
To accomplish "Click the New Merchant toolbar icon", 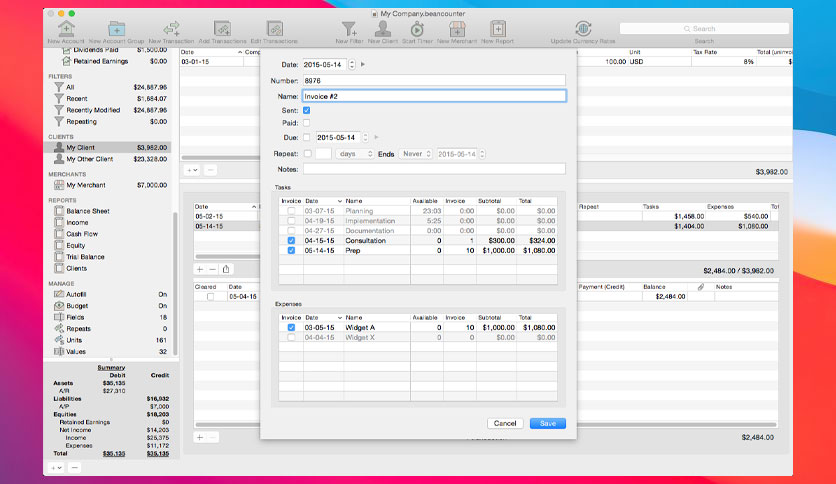I will [x=457, y=29].
